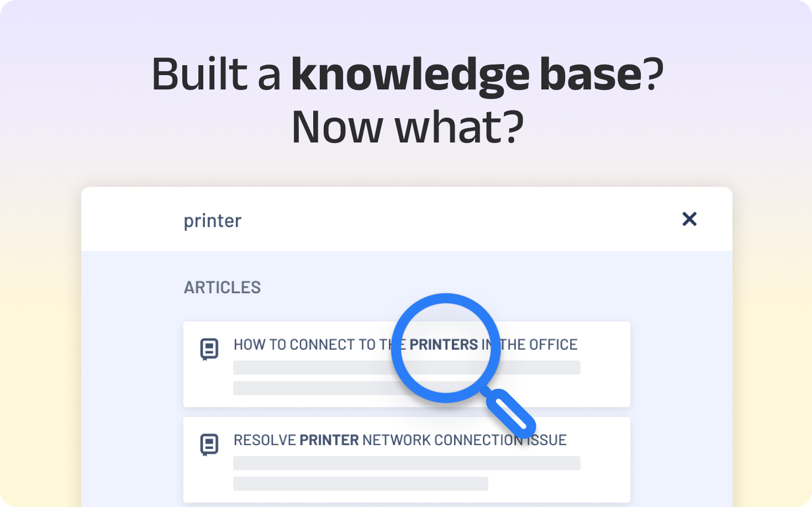Open "Resolve printer network connection issue" article
Viewport: 812px width, 507px height.
400,440
